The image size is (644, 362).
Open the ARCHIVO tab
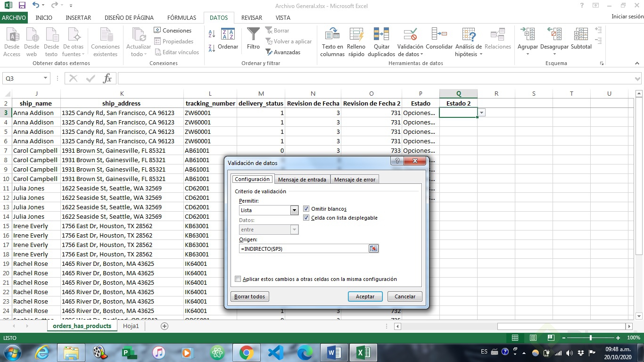[14, 17]
